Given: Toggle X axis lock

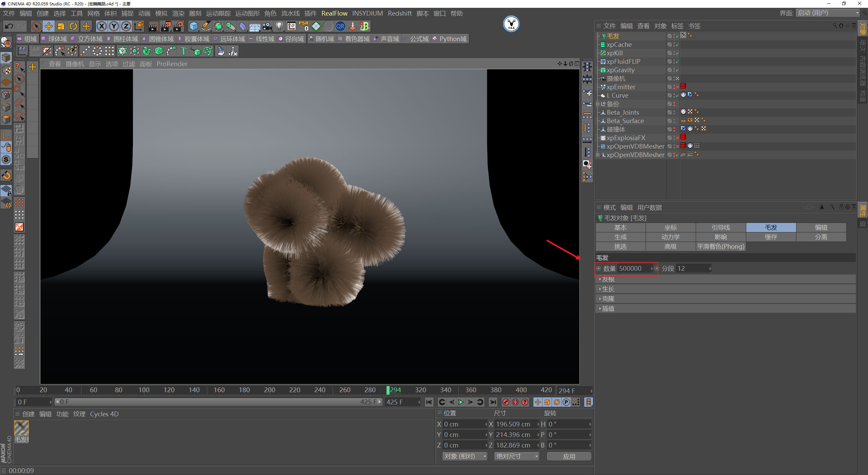Looking at the screenshot, I should pos(101,26).
